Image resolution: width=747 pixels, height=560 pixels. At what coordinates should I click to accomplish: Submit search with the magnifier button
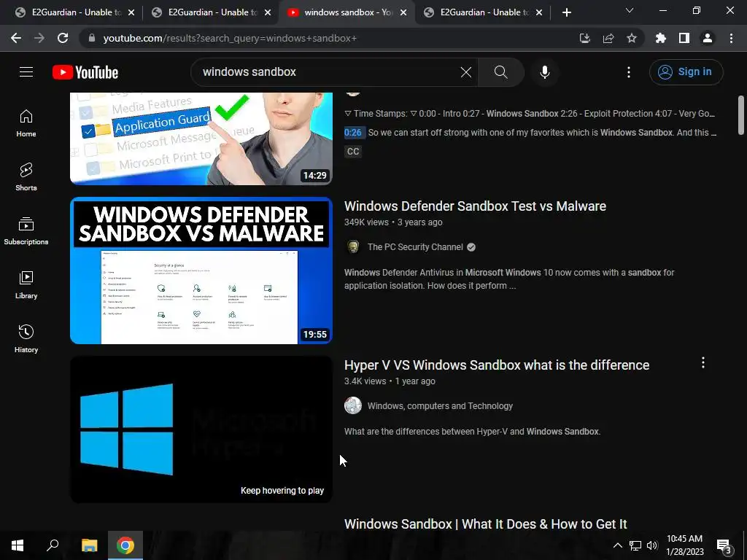coord(500,72)
